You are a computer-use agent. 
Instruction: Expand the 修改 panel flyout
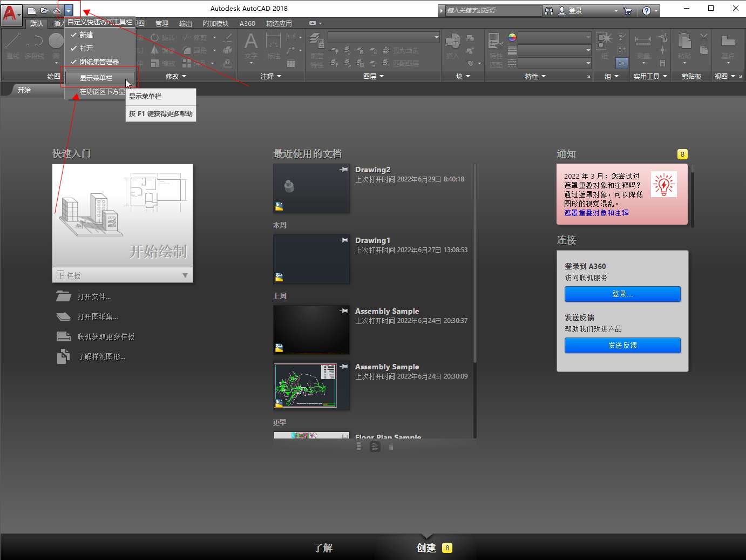[x=175, y=76]
